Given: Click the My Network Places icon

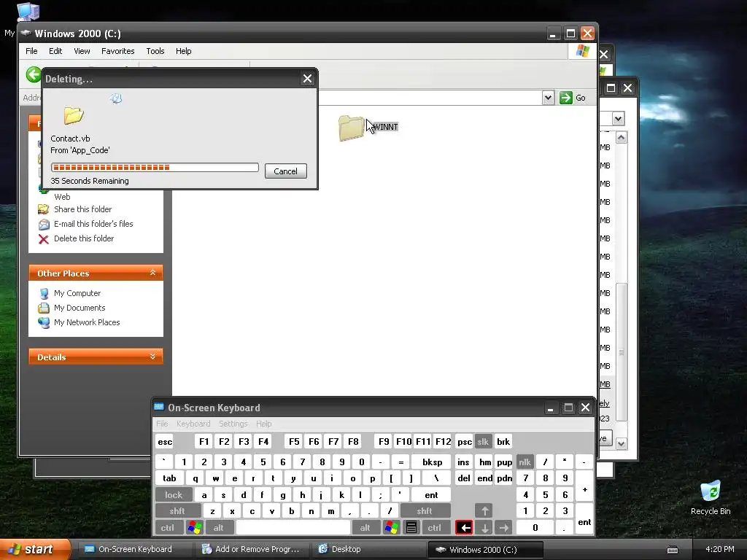Looking at the screenshot, I should (x=44, y=323).
